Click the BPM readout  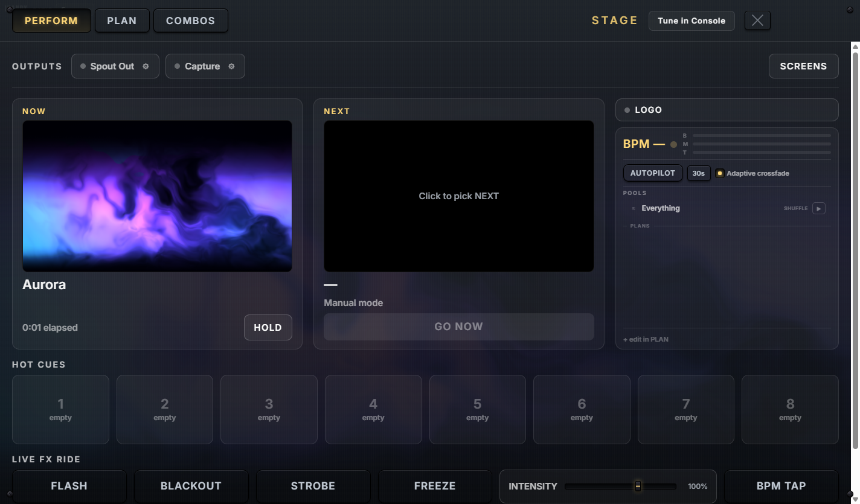coord(644,144)
